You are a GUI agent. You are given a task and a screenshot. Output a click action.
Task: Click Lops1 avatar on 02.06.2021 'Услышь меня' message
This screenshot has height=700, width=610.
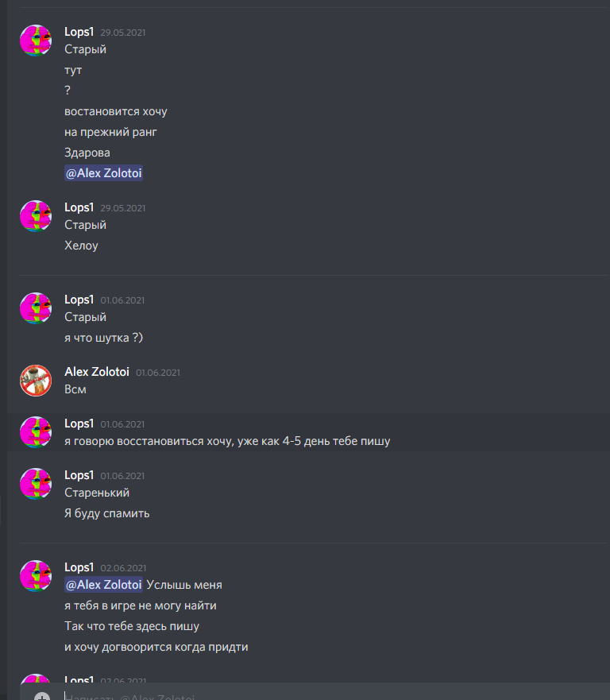[x=36, y=576]
